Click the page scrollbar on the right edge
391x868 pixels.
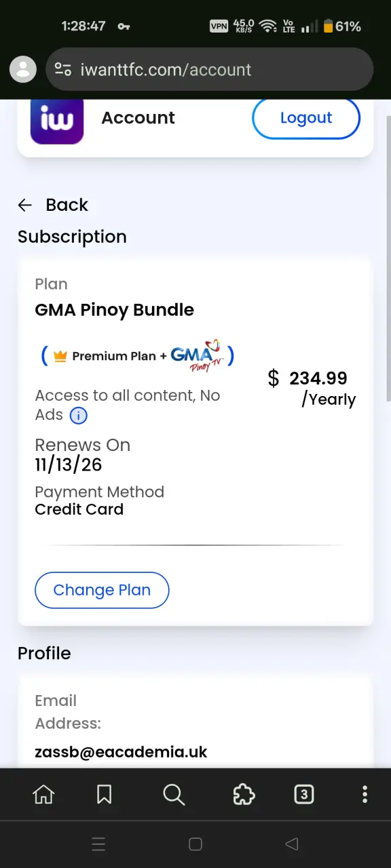tap(388, 258)
